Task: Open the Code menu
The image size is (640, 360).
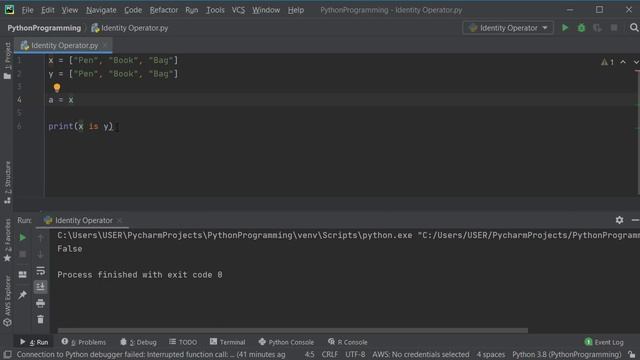Action: tap(133, 10)
